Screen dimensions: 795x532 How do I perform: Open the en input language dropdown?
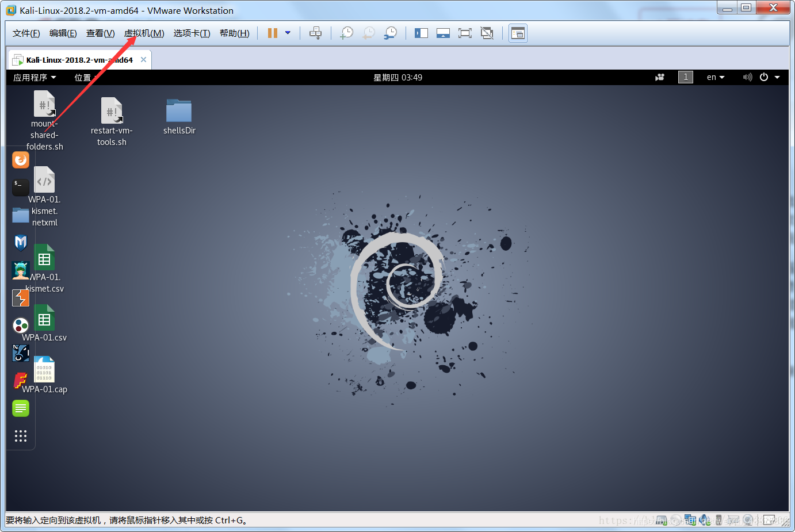[716, 77]
